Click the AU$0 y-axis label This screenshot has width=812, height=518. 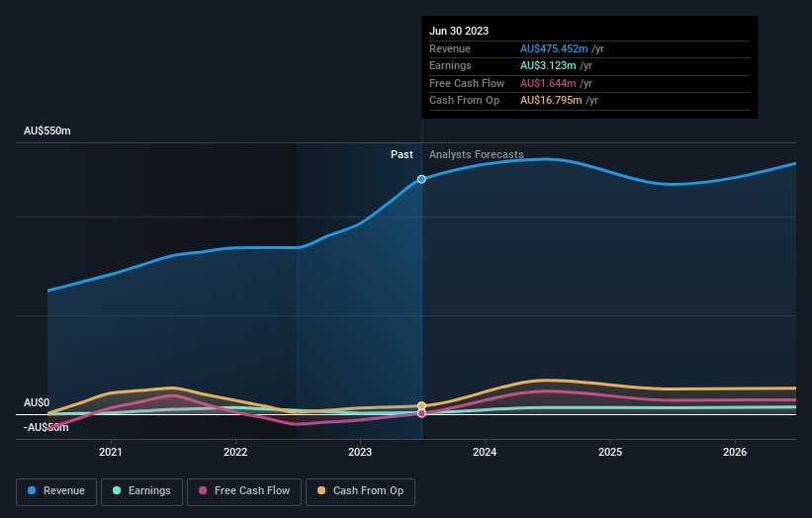pyautogui.click(x=37, y=402)
